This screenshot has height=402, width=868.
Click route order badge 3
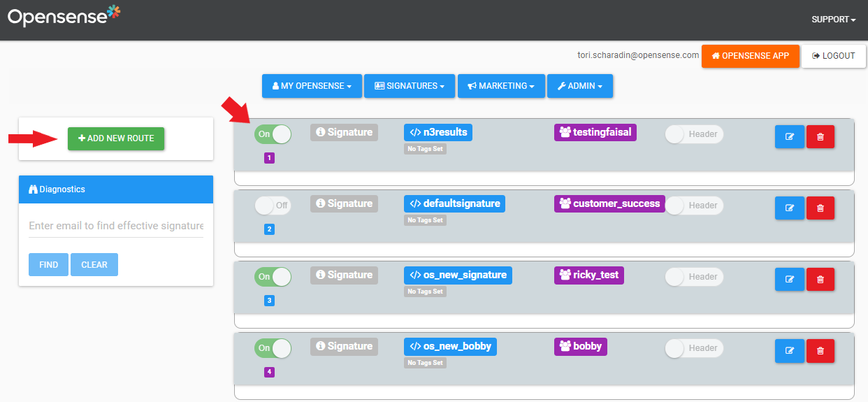pyautogui.click(x=270, y=301)
